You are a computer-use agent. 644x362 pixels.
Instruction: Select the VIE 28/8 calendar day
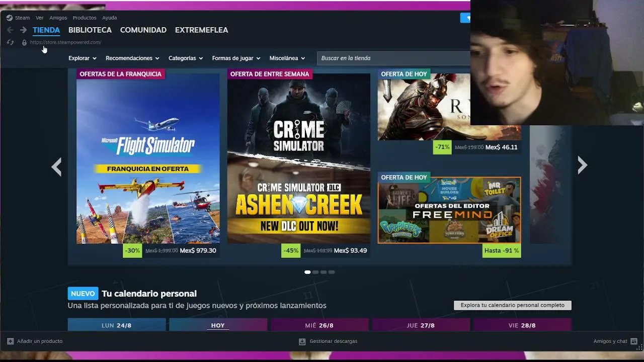(522, 325)
